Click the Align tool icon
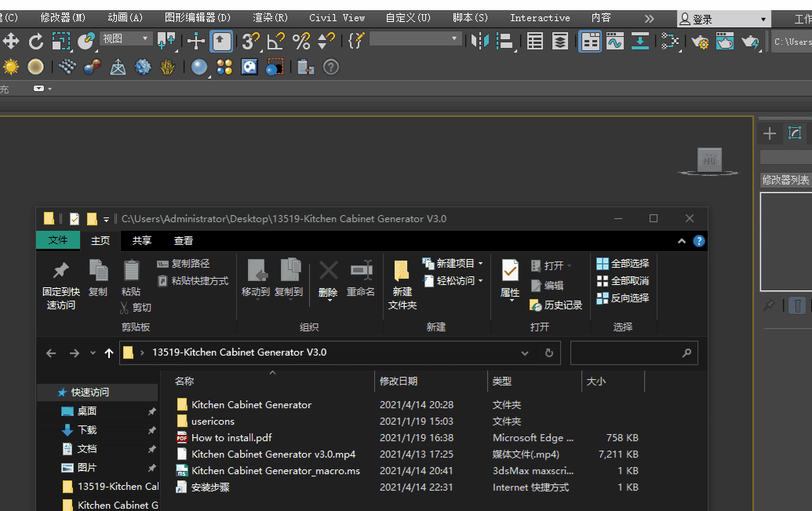This screenshot has height=511, width=812. 504,41
